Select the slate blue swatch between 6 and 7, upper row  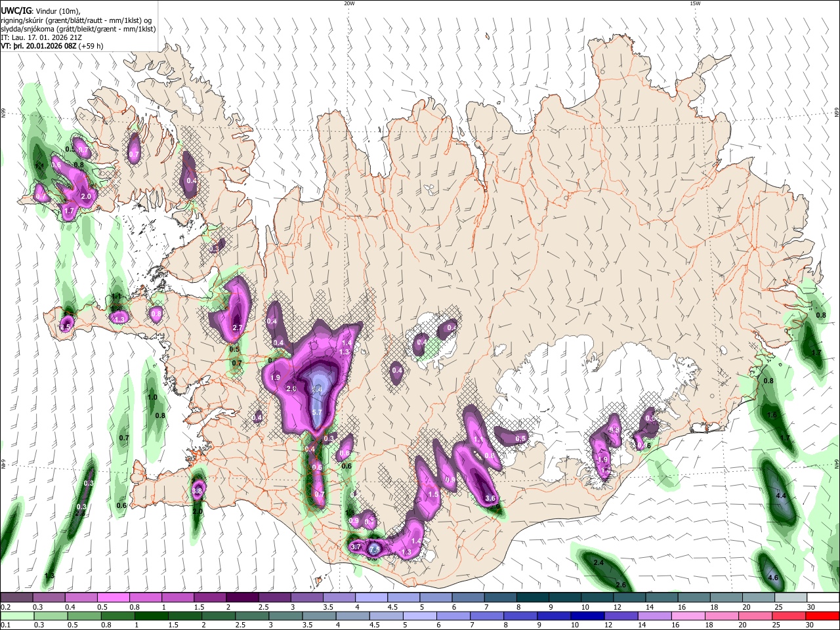467,597
